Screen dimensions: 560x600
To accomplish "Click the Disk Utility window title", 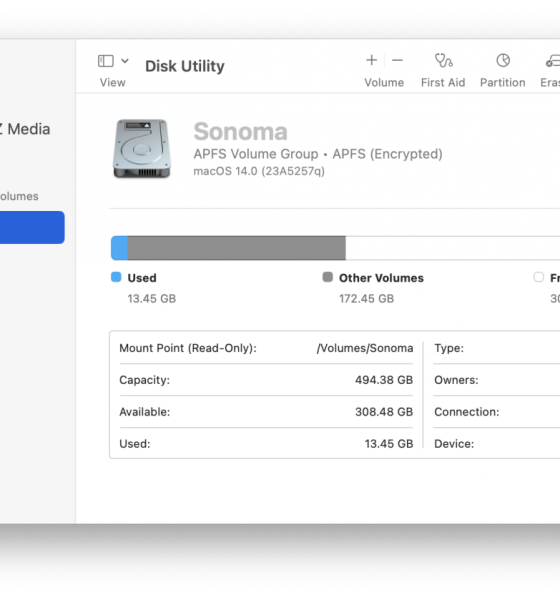I will point(185,66).
